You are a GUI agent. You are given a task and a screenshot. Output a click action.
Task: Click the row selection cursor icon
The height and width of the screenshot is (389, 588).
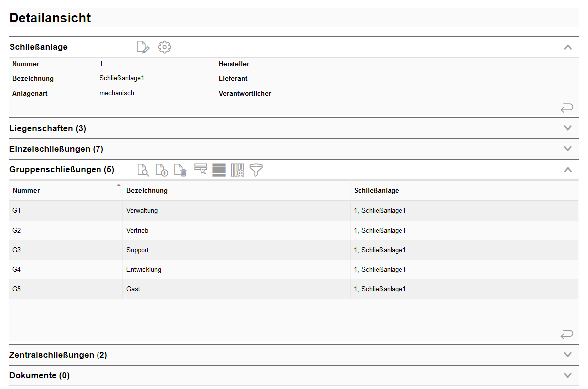coord(200,170)
